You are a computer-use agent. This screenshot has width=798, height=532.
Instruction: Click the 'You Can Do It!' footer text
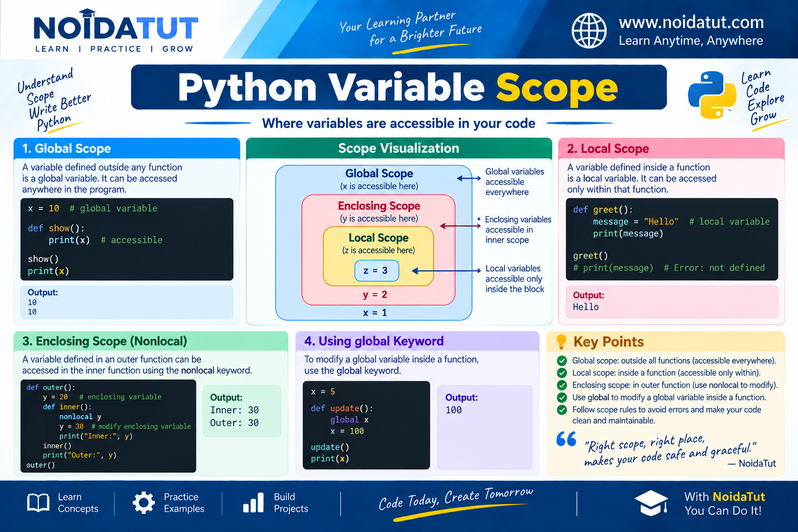coord(723,511)
